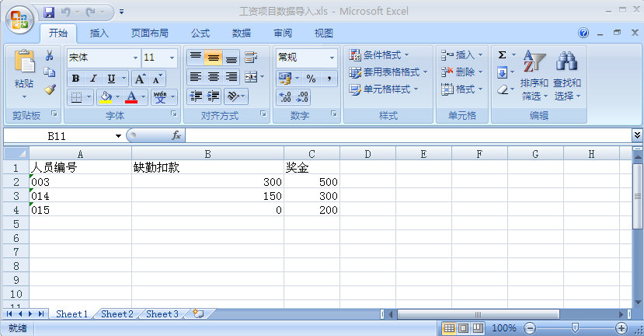Switch to the 公式 tab
Viewport: 644px width, 336px height.
(x=200, y=33)
